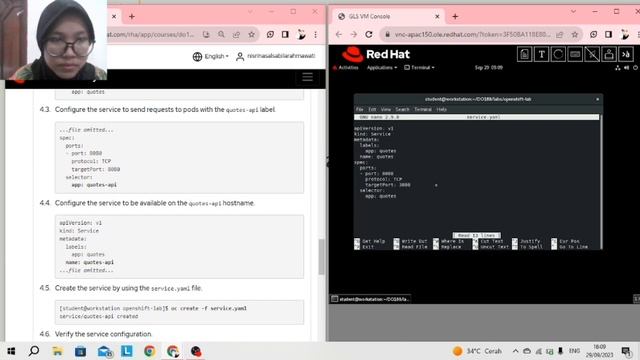Open the English language dropdown
This screenshot has width=640, height=360.
pyautogui.click(x=211, y=56)
